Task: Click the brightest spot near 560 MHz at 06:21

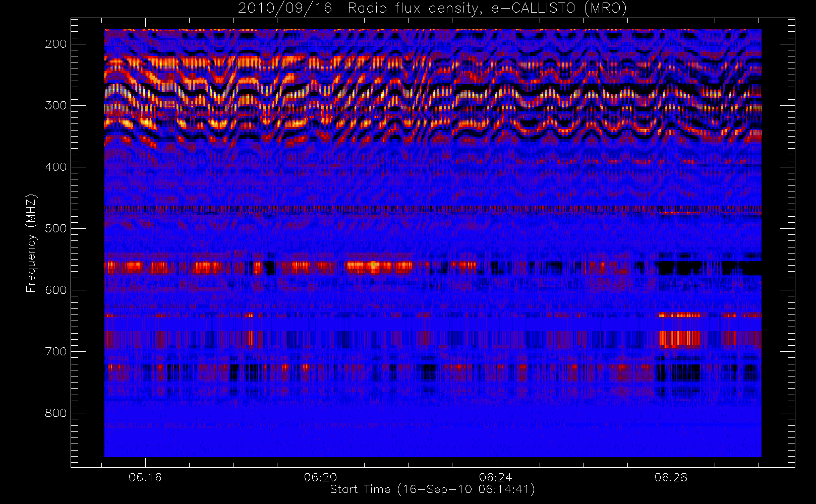Action: [373, 264]
